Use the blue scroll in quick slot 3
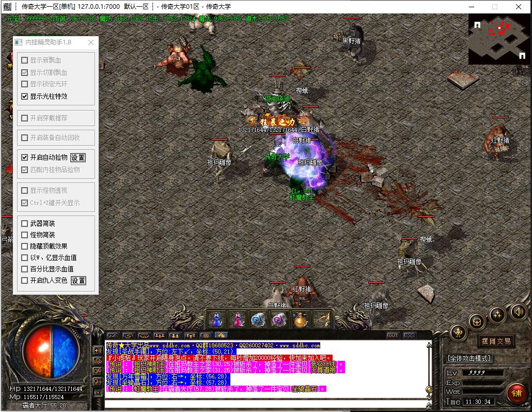The width and height of the screenshot is (532, 412). (x=259, y=319)
